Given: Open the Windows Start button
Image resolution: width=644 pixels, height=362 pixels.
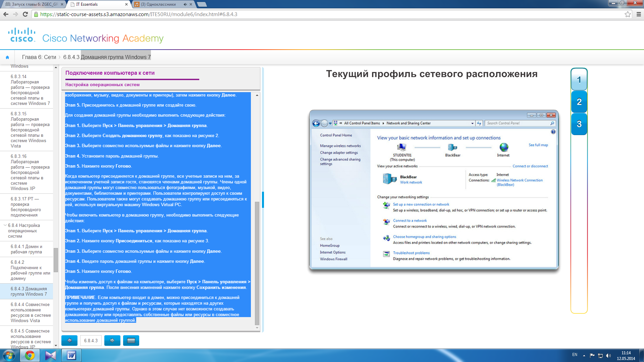Looking at the screenshot, I should 9,355.
